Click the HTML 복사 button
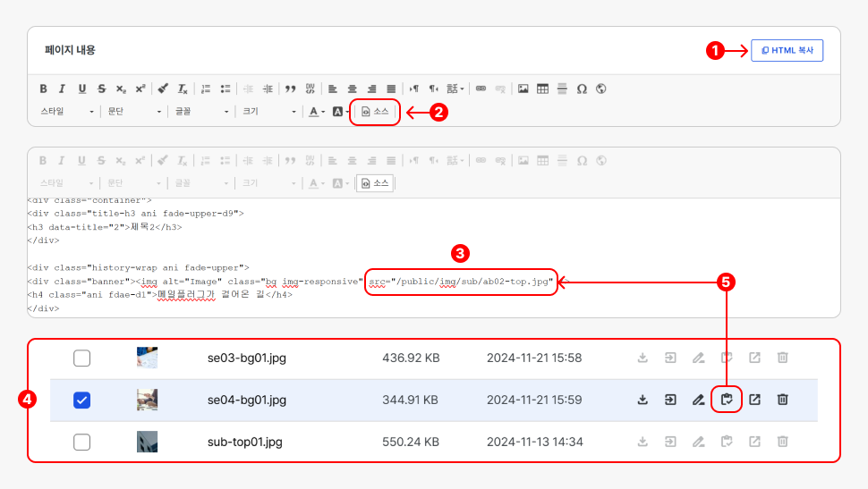The image size is (868, 489). (787, 51)
